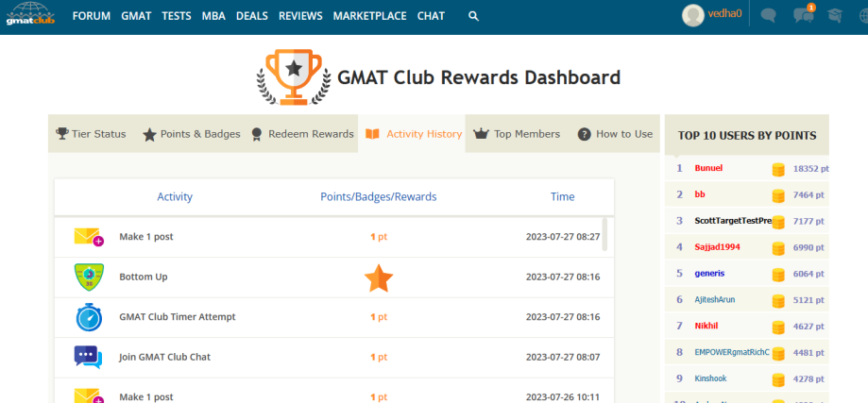
Task: Open Kinshook profile link
Action: coord(711,378)
